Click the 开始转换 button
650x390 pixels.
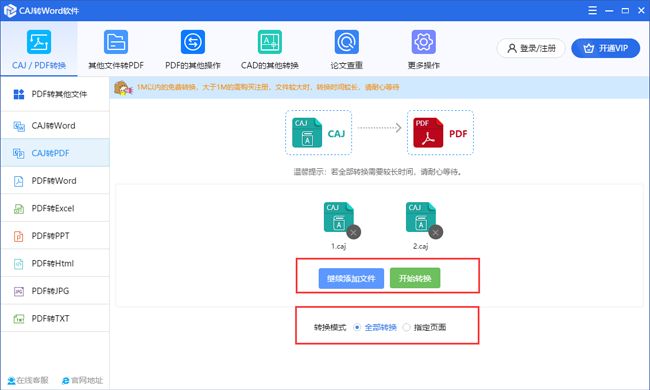(415, 278)
